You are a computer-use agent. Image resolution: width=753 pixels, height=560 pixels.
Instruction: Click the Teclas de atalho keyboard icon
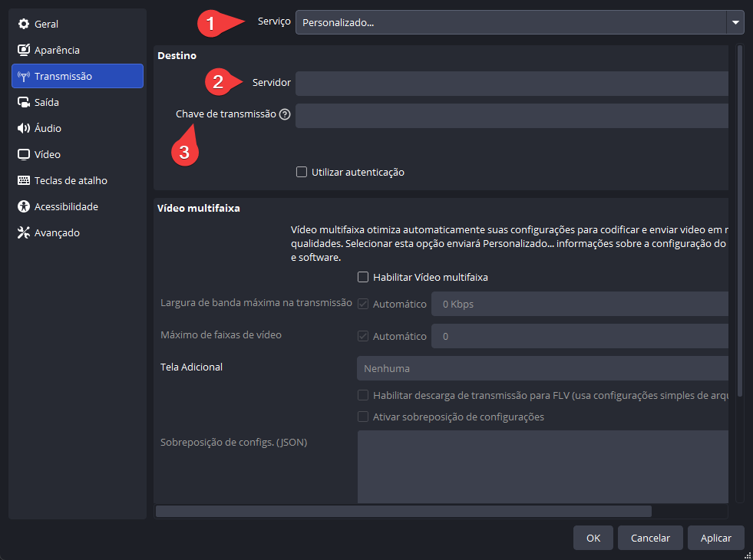pos(23,181)
